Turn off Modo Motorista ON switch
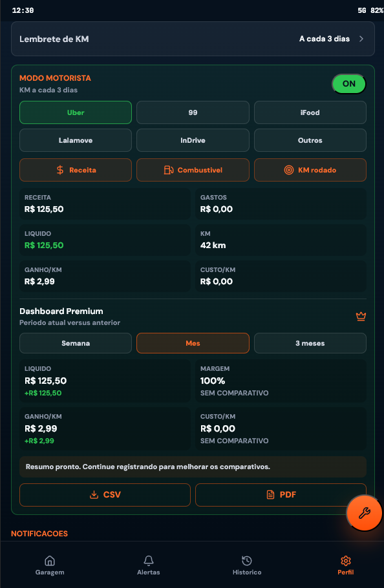The image size is (384, 588). pyautogui.click(x=348, y=83)
